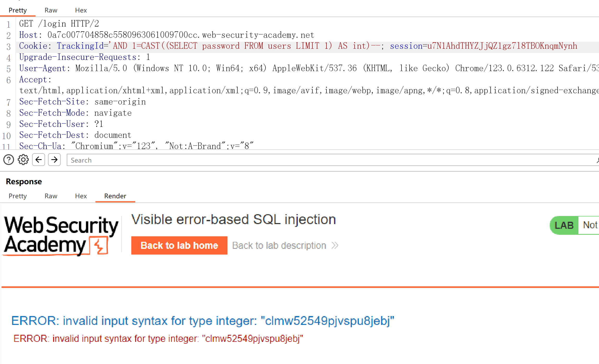
Task: Open the response Hex tab
Action: point(81,196)
